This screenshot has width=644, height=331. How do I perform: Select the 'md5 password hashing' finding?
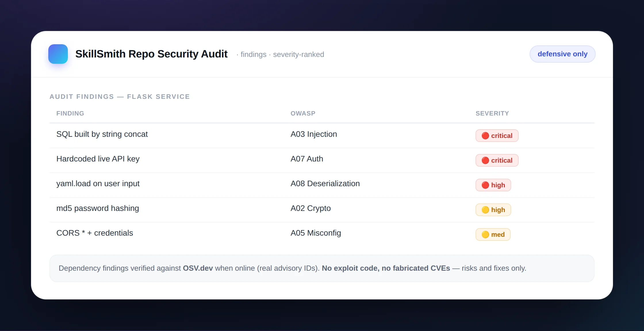click(x=98, y=208)
